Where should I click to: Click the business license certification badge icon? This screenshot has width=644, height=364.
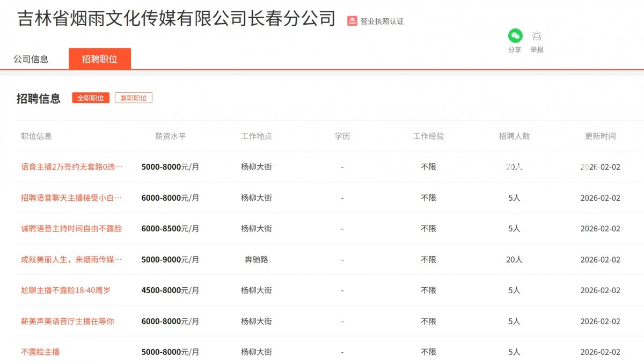point(352,21)
